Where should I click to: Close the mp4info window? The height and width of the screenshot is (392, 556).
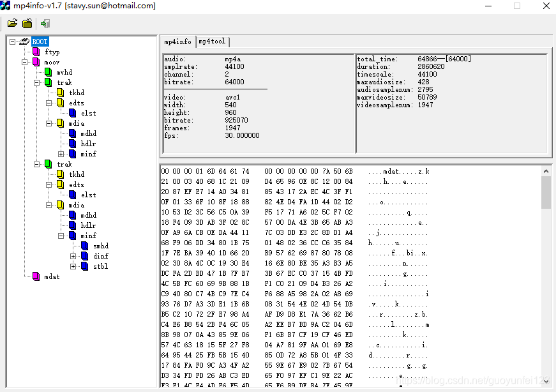coord(546,6)
